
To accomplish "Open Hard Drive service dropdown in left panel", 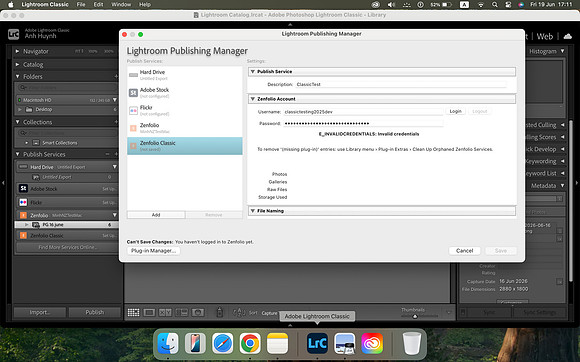I will [x=115, y=167].
